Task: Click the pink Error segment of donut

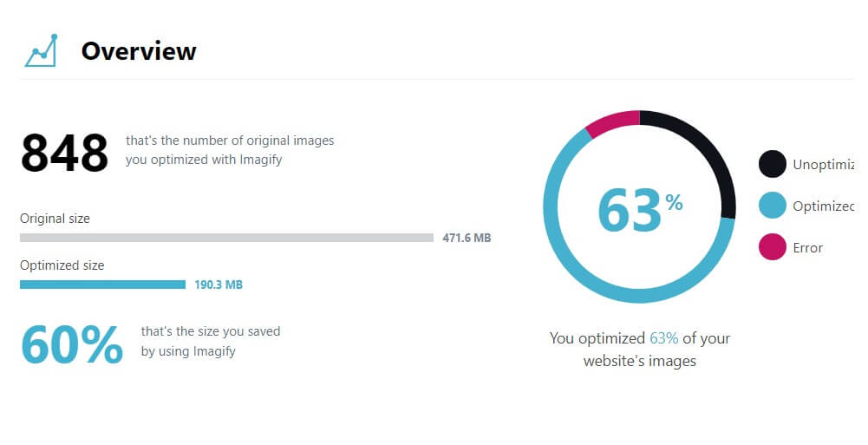Action: pos(611,123)
